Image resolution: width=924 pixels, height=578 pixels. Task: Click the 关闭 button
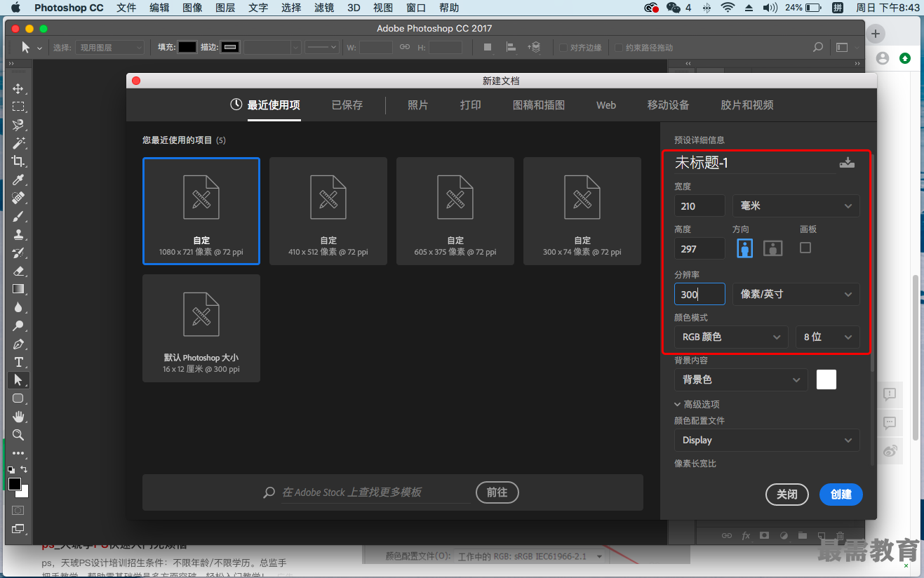point(787,495)
